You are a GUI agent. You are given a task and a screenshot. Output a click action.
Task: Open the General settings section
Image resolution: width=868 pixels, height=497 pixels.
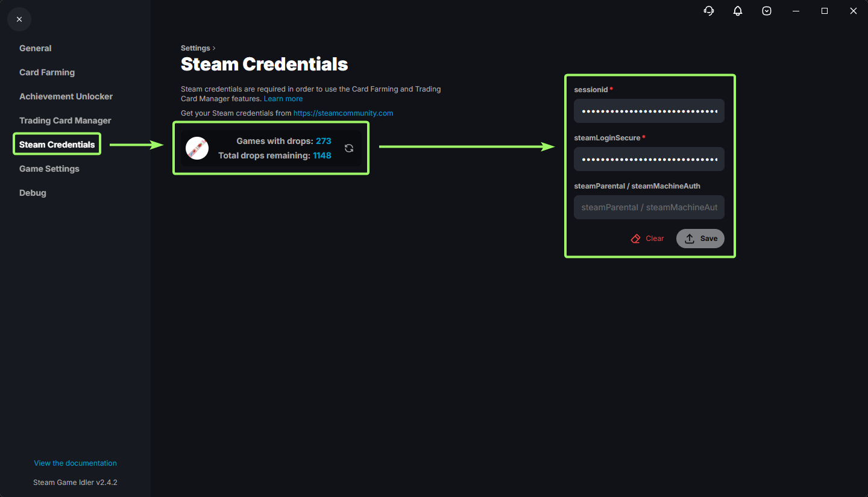35,48
